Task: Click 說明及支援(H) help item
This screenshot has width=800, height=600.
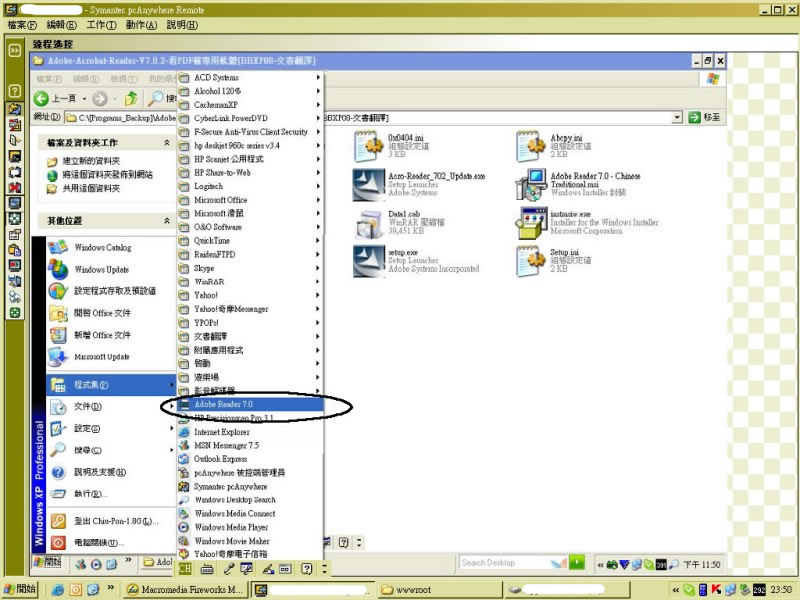Action: 110,472
